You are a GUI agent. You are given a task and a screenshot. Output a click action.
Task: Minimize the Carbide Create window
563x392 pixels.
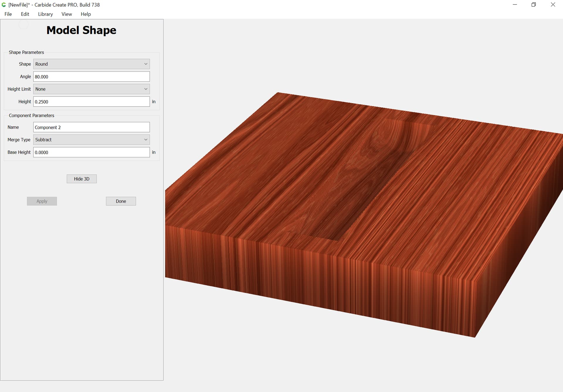click(x=515, y=5)
